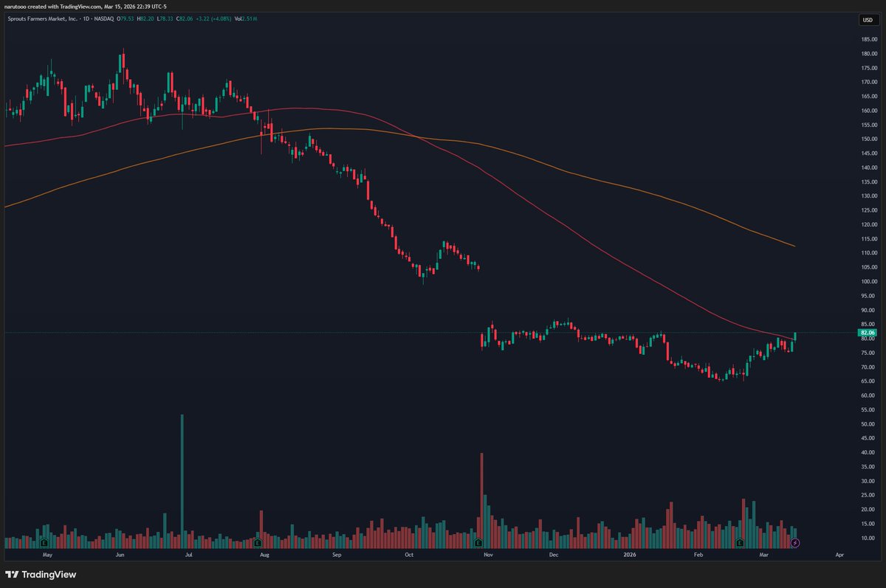
Task: Click the 65.00 price axis label
Action: coord(869,381)
